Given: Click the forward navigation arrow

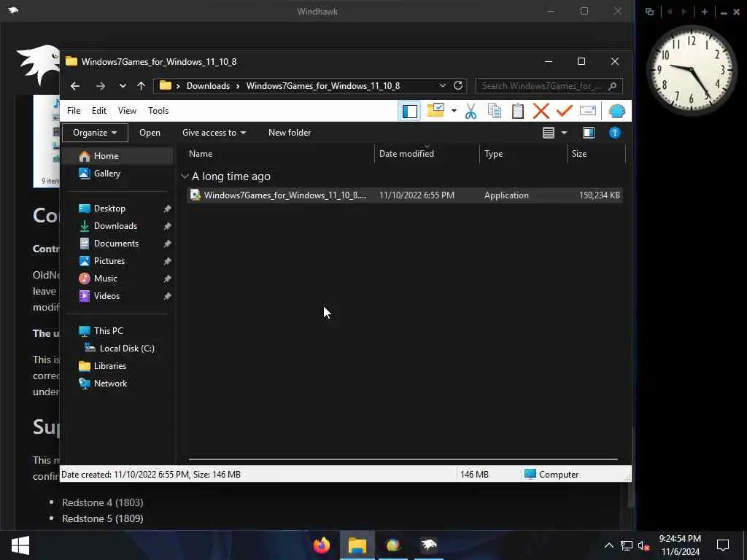Looking at the screenshot, I should point(100,86).
